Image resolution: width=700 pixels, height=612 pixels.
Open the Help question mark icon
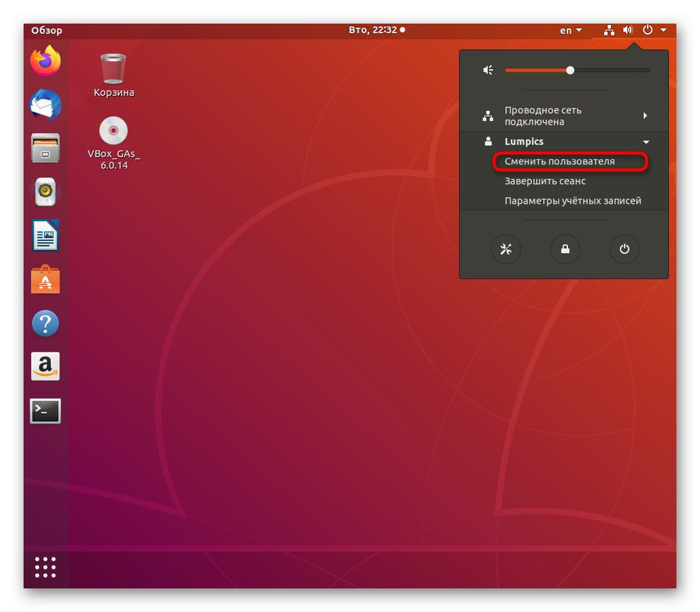tap(45, 323)
